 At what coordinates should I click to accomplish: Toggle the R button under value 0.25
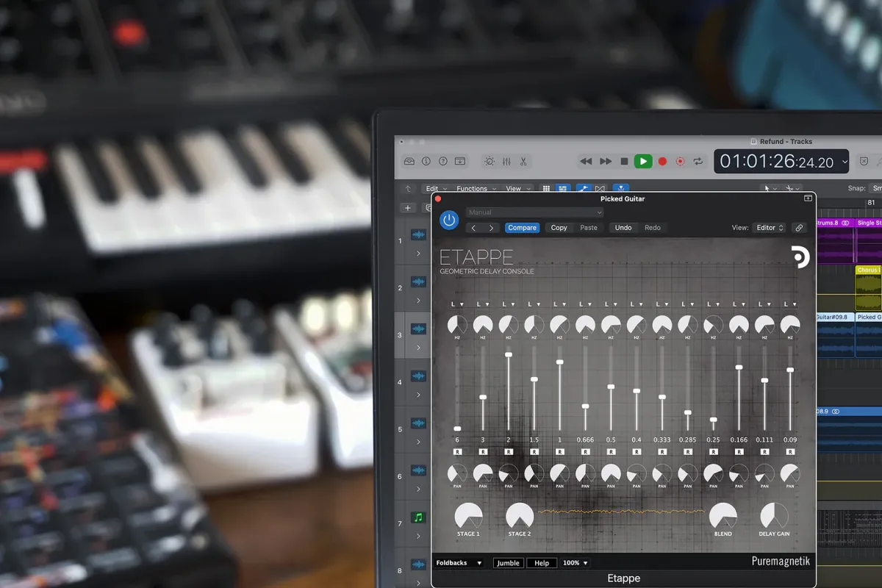(714, 451)
